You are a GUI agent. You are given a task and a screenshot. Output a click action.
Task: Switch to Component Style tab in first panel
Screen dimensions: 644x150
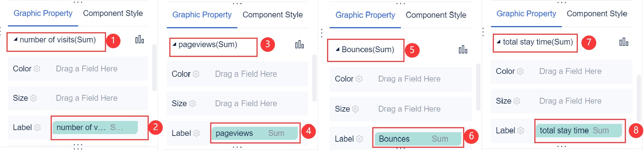click(113, 13)
